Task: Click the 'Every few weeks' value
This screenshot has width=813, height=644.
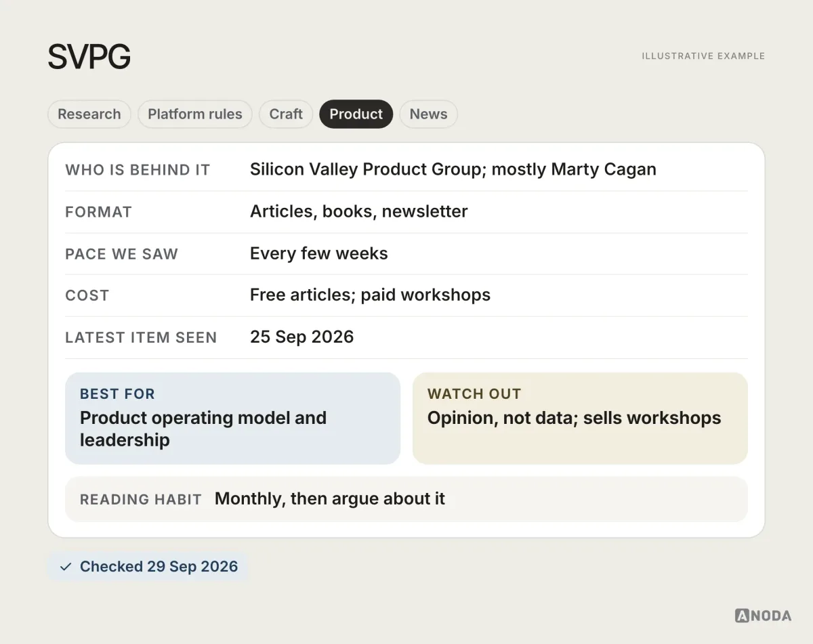Action: click(x=319, y=253)
